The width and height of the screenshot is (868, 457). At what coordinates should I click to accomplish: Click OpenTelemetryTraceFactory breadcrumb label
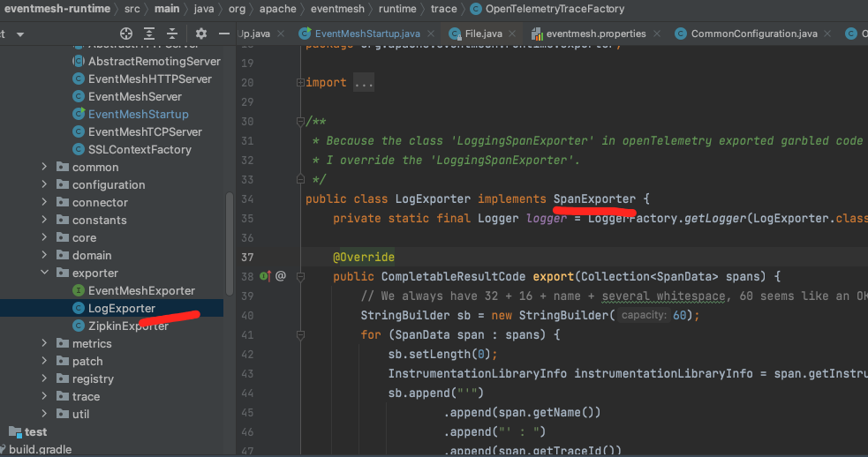(x=555, y=9)
